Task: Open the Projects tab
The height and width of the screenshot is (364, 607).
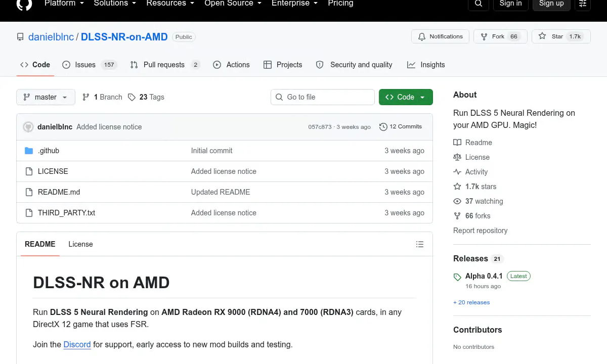Action: click(283, 65)
